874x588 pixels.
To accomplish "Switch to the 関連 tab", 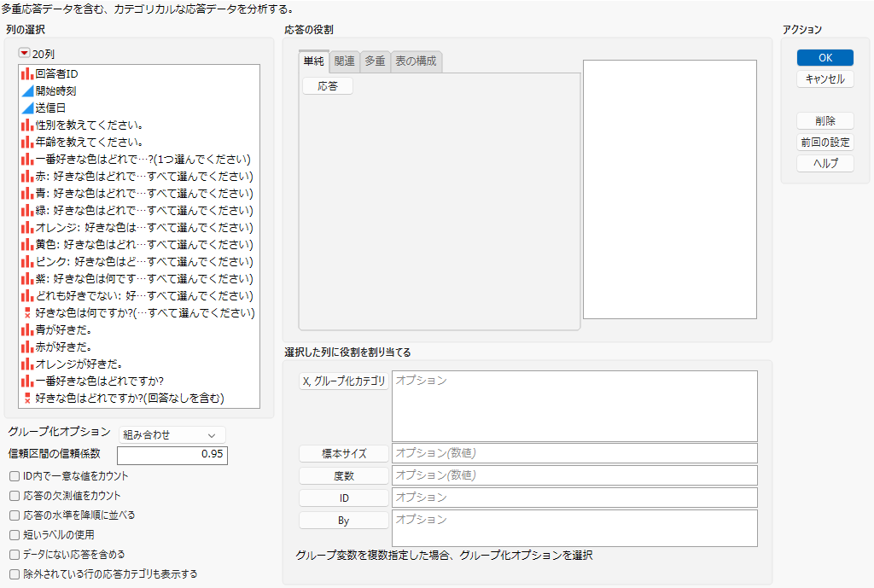I will tap(345, 61).
